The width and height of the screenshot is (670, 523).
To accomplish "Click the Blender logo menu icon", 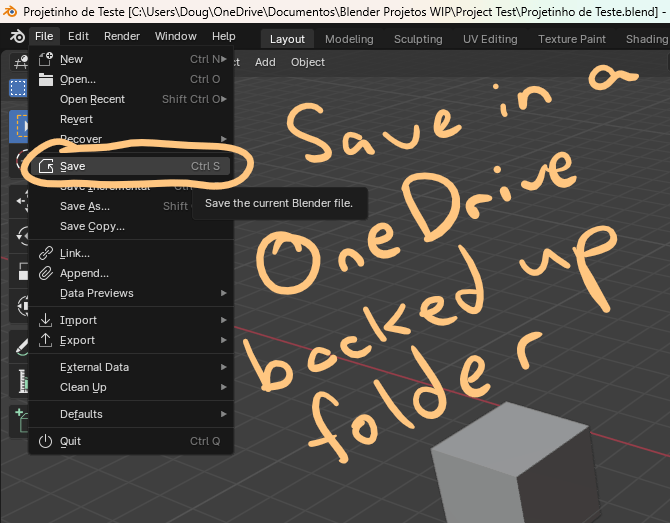I will pos(17,36).
